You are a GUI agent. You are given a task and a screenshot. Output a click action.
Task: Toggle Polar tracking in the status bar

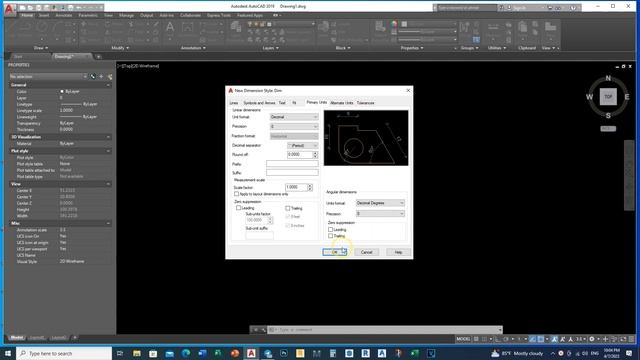pyautogui.click(x=506, y=339)
